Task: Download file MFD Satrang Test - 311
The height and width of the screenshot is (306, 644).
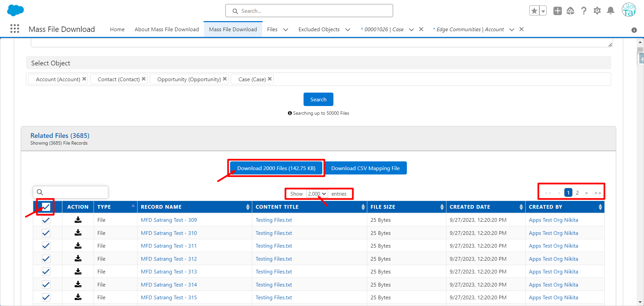Action: (x=78, y=246)
